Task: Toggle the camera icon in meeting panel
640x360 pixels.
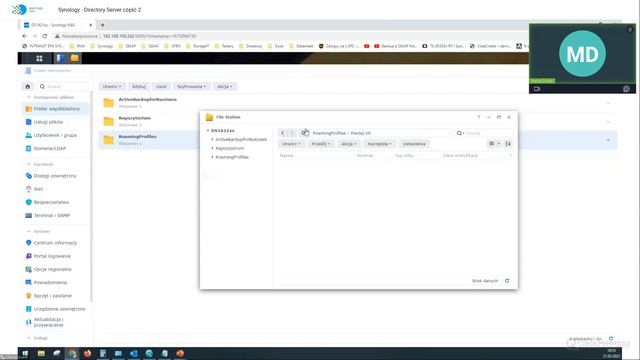Action: point(537,89)
